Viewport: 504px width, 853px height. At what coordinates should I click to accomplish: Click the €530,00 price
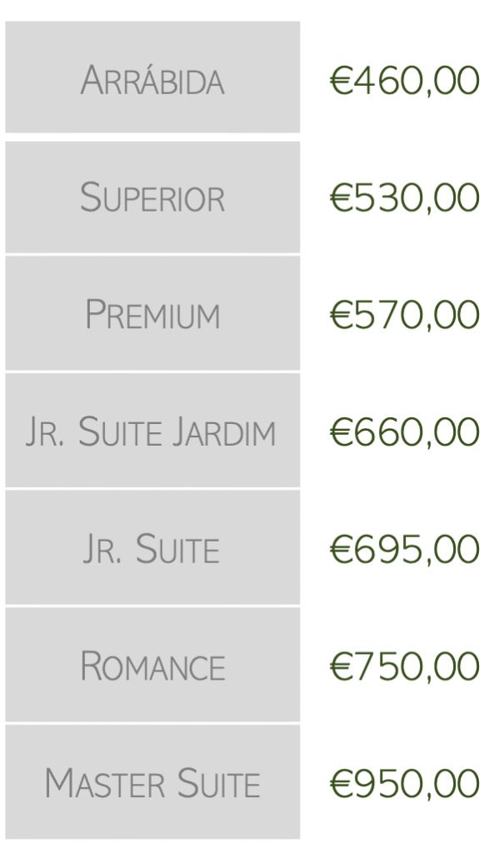(x=405, y=198)
